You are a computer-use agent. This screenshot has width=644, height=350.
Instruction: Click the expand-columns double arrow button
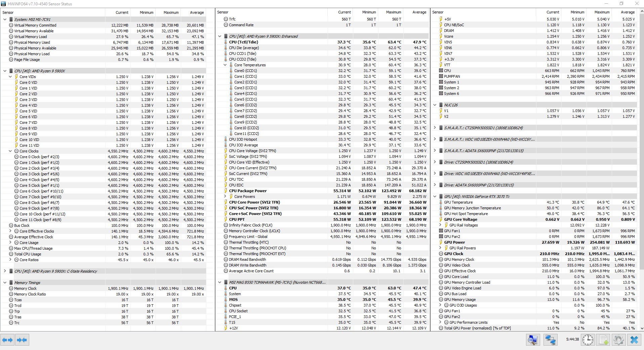pos(7,340)
